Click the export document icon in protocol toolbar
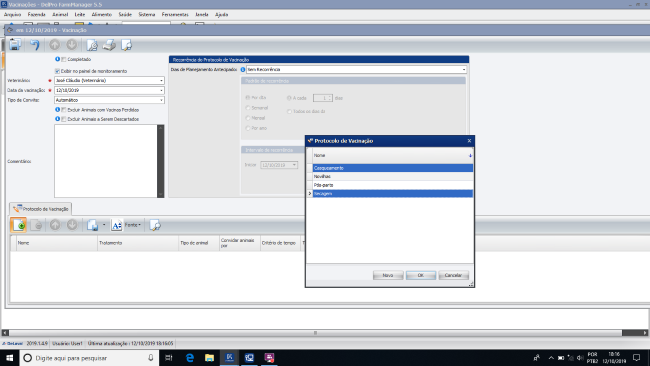Image resolution: width=650 pixels, height=366 pixels. point(92,225)
